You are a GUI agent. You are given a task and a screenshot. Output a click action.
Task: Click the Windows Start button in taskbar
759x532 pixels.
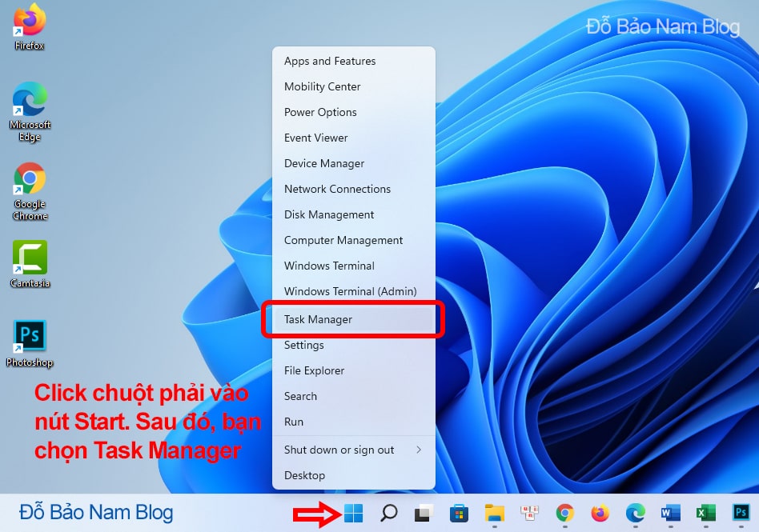click(353, 513)
